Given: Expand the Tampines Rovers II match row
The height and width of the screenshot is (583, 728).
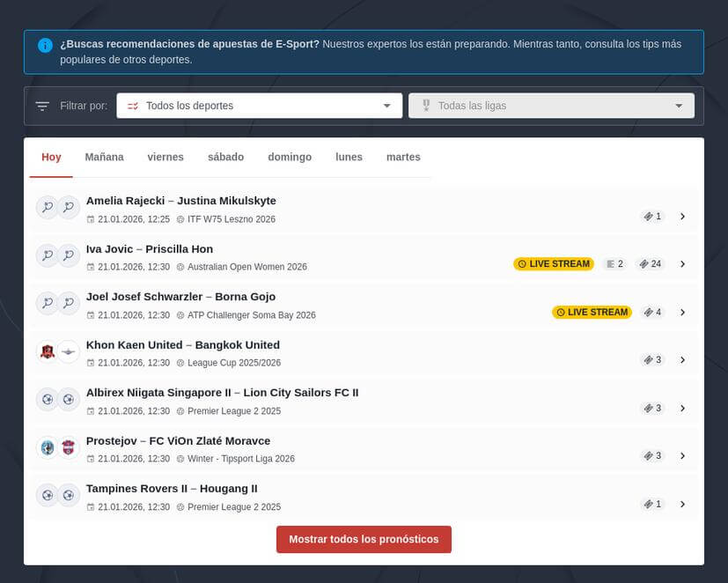Looking at the screenshot, I should (682, 504).
